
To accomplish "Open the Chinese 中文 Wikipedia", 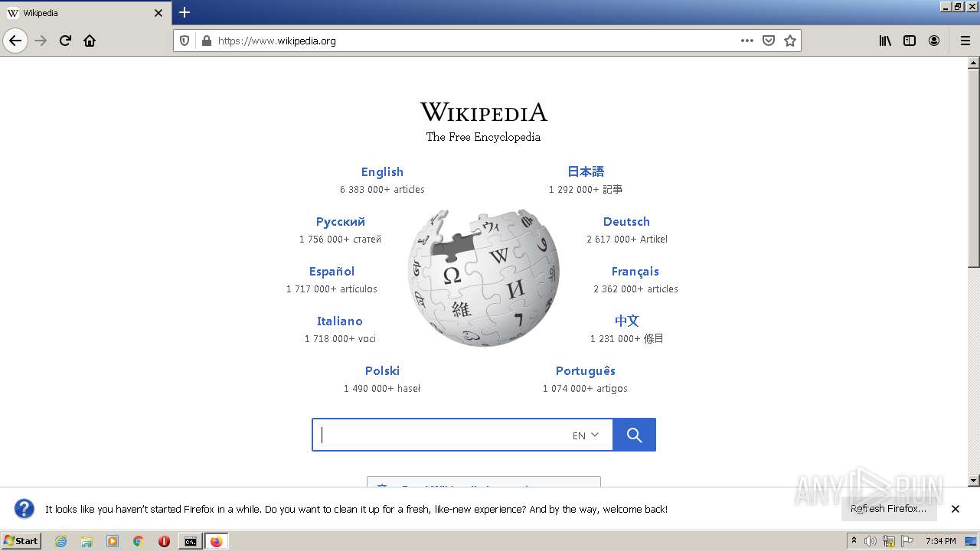I will tap(626, 321).
